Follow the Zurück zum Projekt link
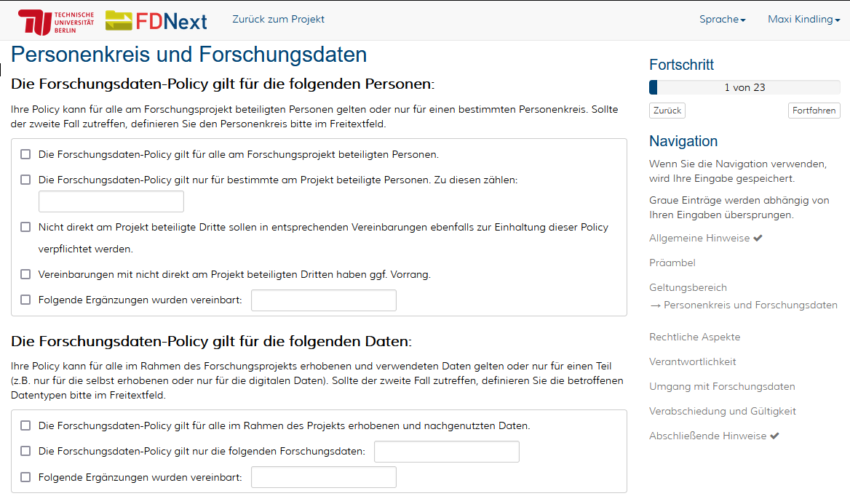Viewport: 850px width, 504px height. point(278,20)
